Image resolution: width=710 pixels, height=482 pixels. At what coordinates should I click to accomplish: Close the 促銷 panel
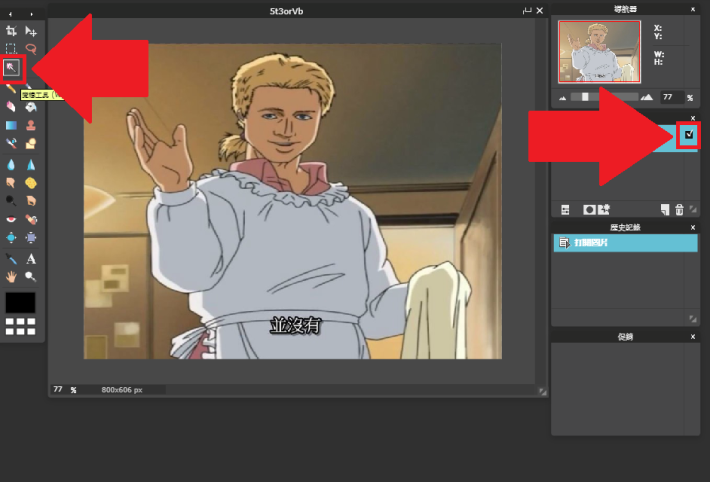[693, 337]
